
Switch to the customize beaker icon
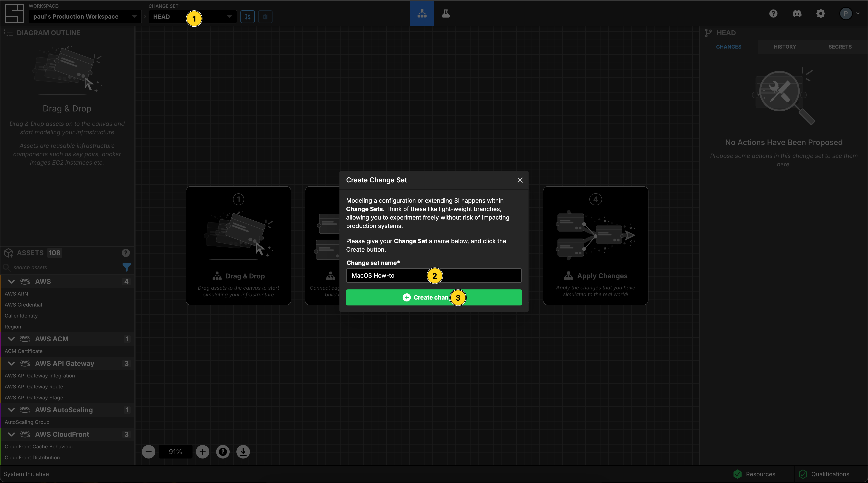click(446, 14)
